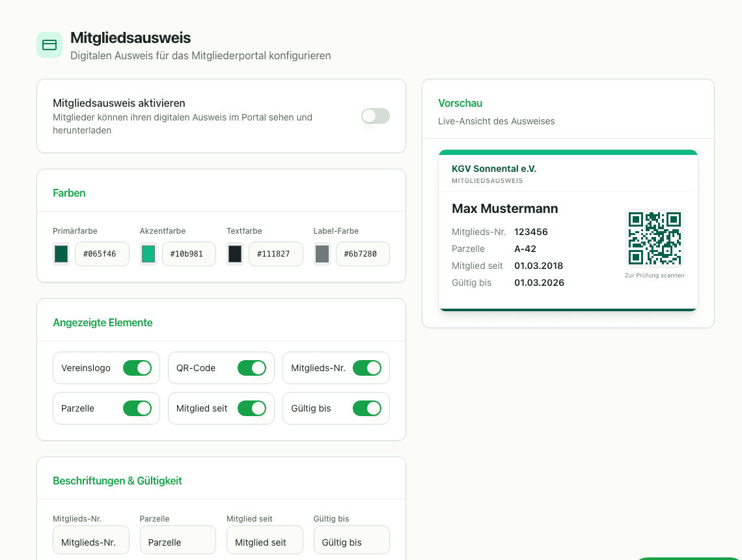
Task: Open the Primärfarbe color swatch
Action: pos(61,254)
